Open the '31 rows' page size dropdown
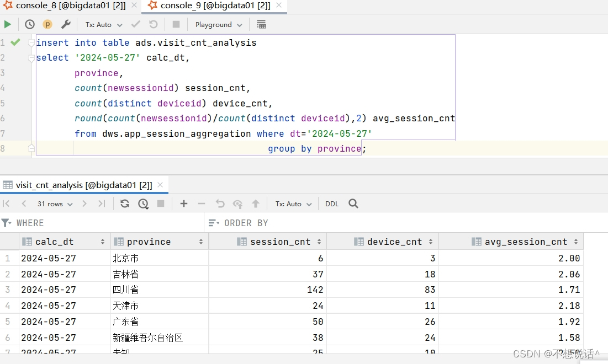Image resolution: width=608 pixels, height=364 pixels. click(x=54, y=204)
